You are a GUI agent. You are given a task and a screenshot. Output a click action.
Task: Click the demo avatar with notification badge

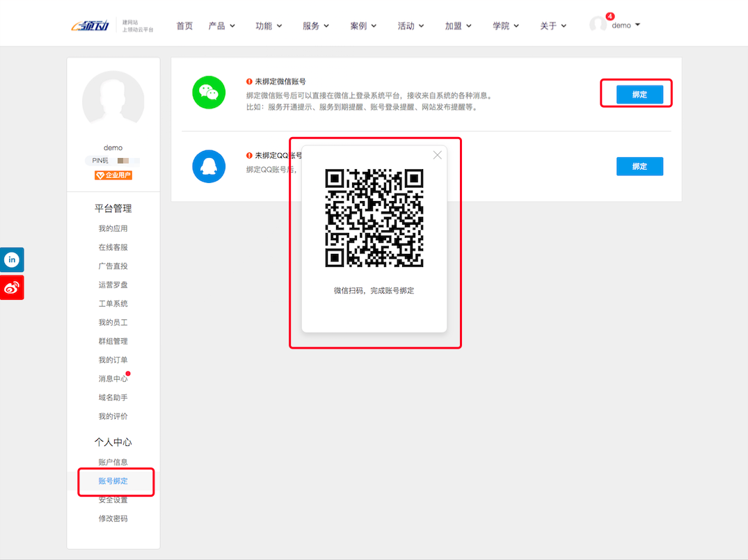coord(598,24)
